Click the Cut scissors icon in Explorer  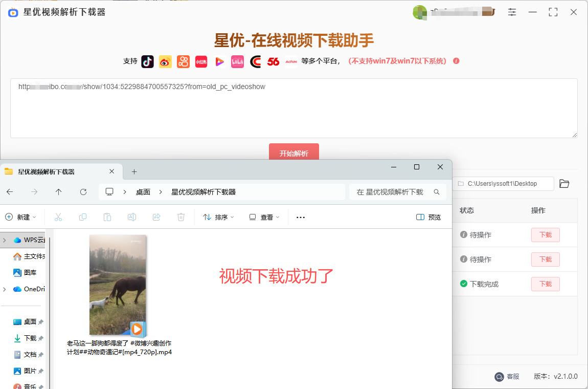tap(58, 217)
